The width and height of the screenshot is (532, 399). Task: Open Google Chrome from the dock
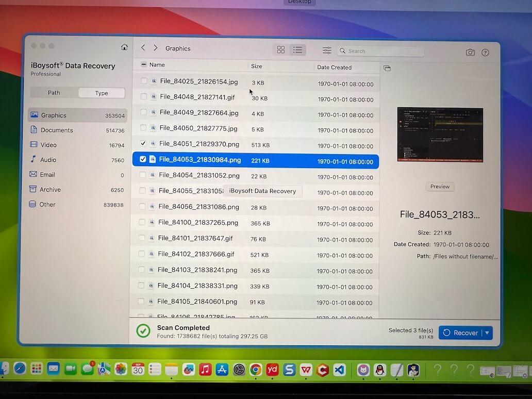[256, 370]
